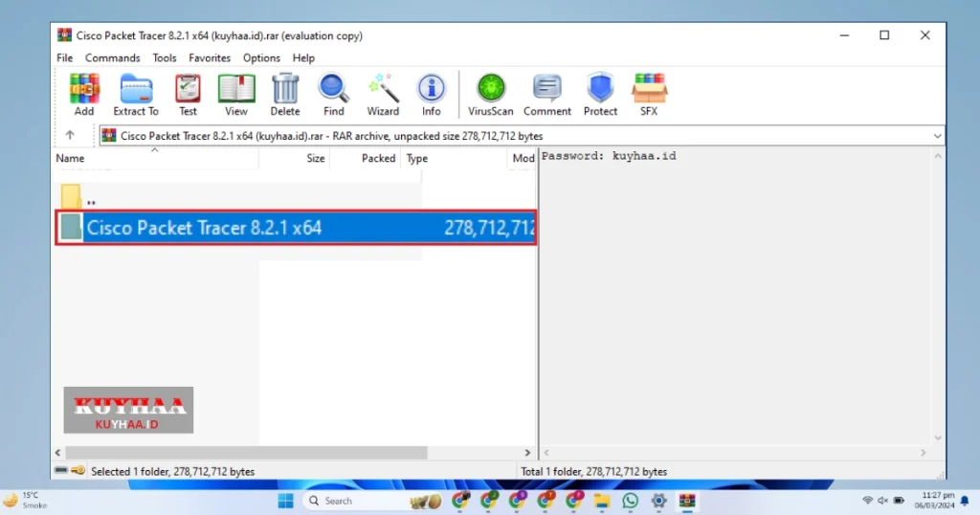The height and width of the screenshot is (515, 980).
Task: Open the Commands menu
Action: point(113,57)
